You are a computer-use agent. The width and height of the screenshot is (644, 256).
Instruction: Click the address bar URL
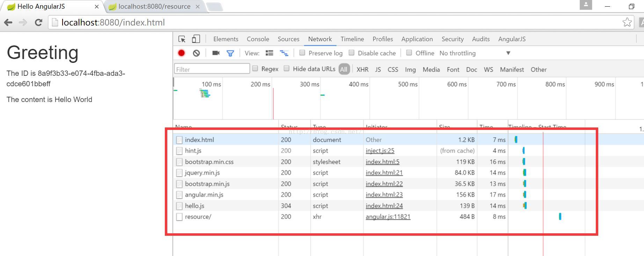click(113, 22)
